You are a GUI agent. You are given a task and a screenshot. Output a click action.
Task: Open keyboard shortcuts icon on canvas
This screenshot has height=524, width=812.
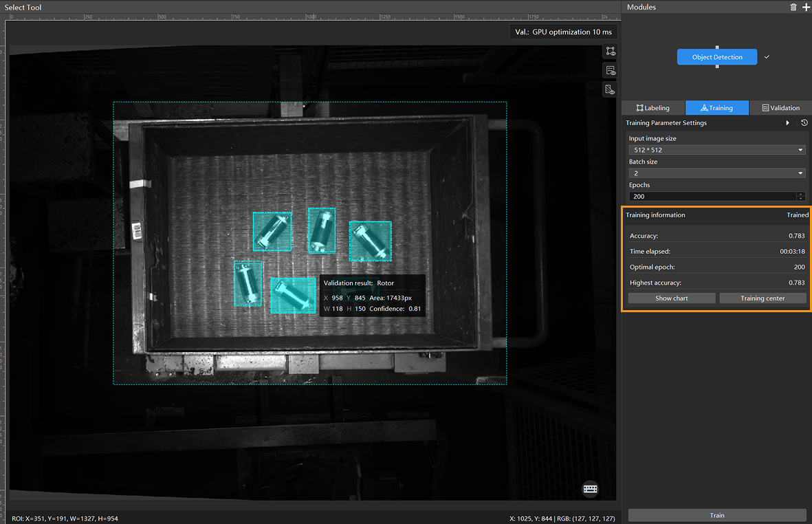click(x=591, y=489)
